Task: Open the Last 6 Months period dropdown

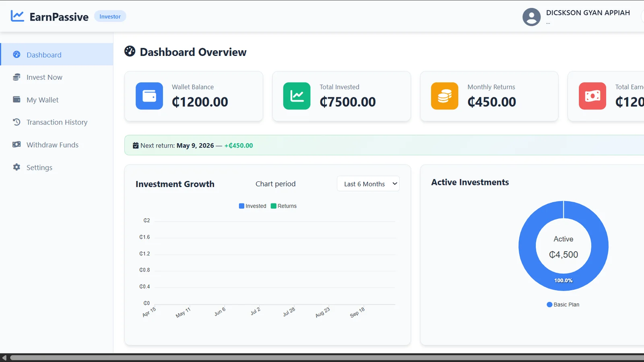Action: click(368, 184)
